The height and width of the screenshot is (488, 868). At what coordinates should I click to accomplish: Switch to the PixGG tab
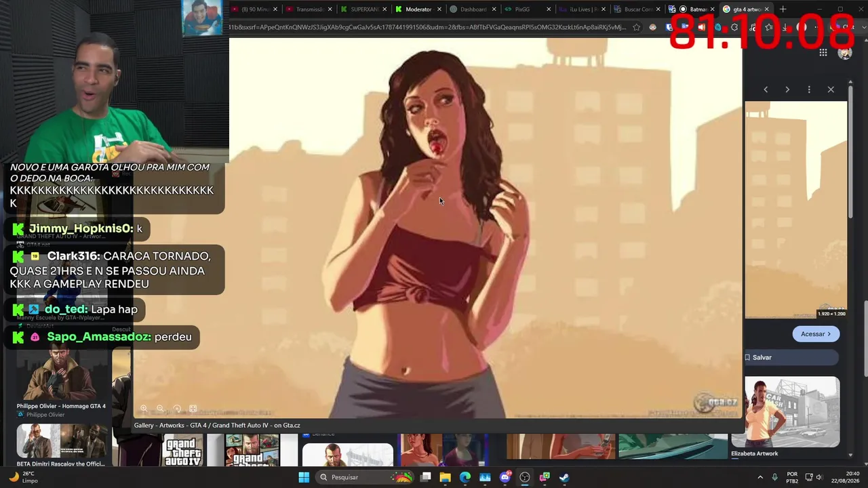tap(526, 9)
